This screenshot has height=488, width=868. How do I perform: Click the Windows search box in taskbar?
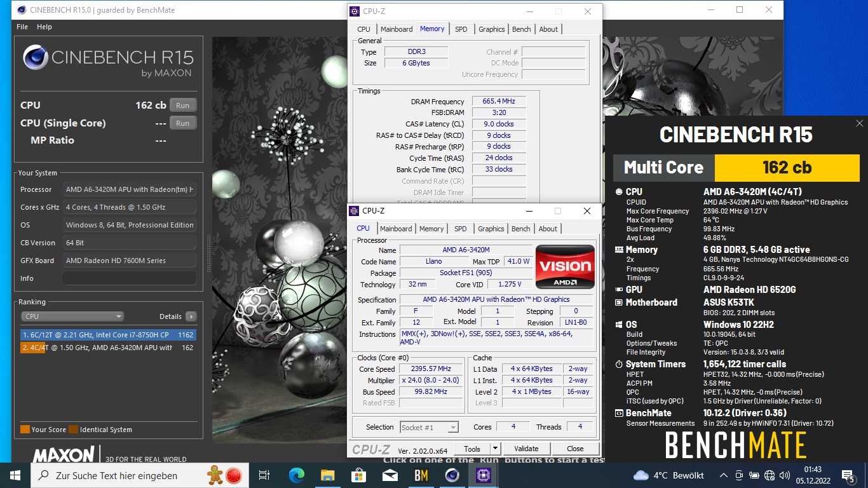click(x=139, y=475)
